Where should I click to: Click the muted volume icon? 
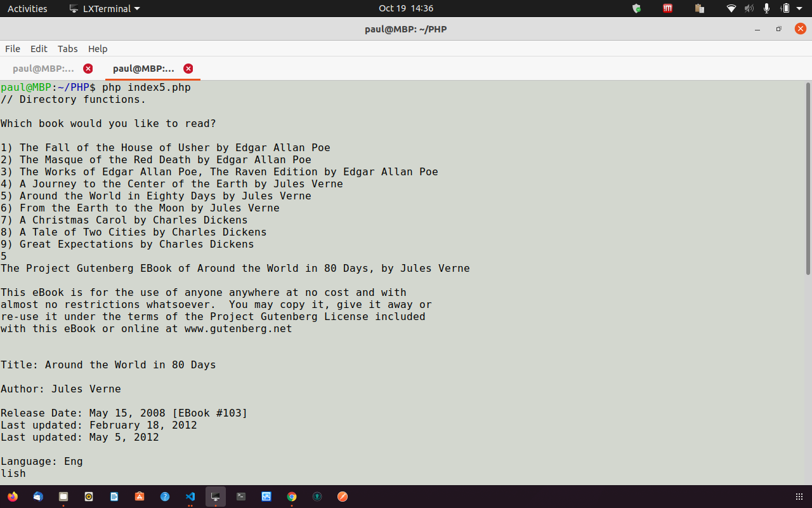click(x=749, y=8)
